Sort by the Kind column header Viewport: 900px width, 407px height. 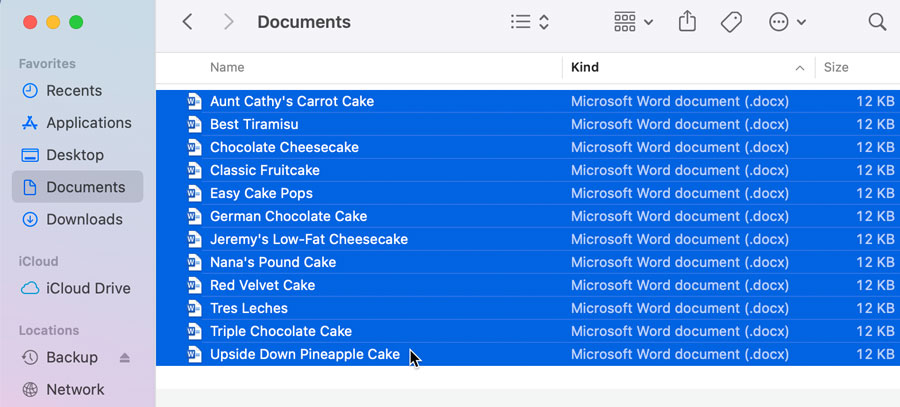coord(585,67)
